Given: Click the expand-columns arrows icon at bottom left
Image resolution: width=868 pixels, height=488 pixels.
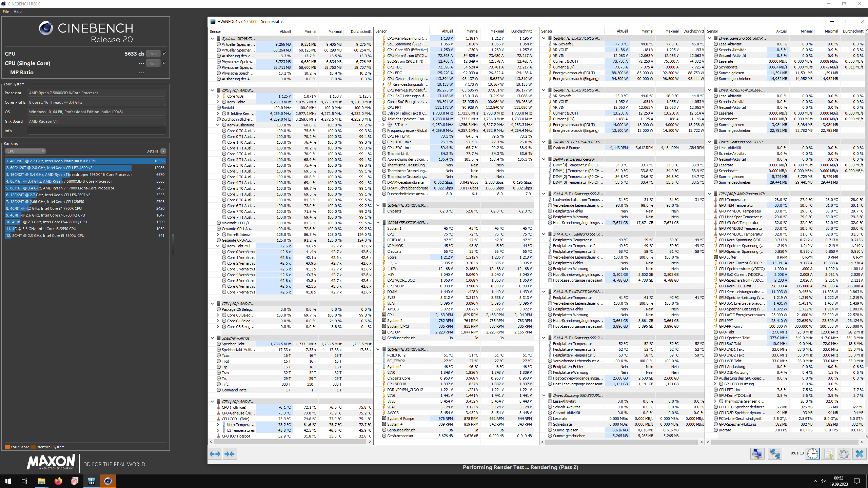Looking at the screenshot, I should tap(215, 453).
